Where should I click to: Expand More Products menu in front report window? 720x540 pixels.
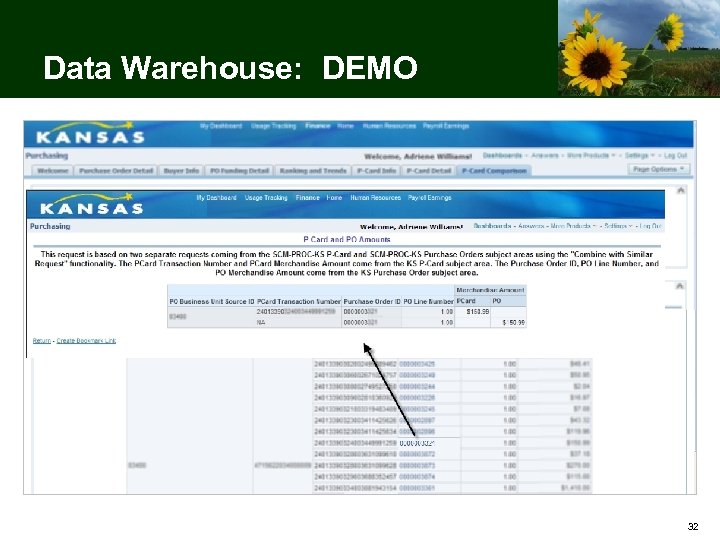click(x=573, y=226)
